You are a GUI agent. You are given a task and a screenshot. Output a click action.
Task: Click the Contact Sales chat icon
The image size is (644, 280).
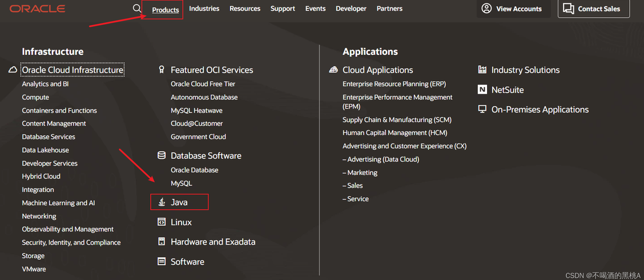(x=569, y=9)
